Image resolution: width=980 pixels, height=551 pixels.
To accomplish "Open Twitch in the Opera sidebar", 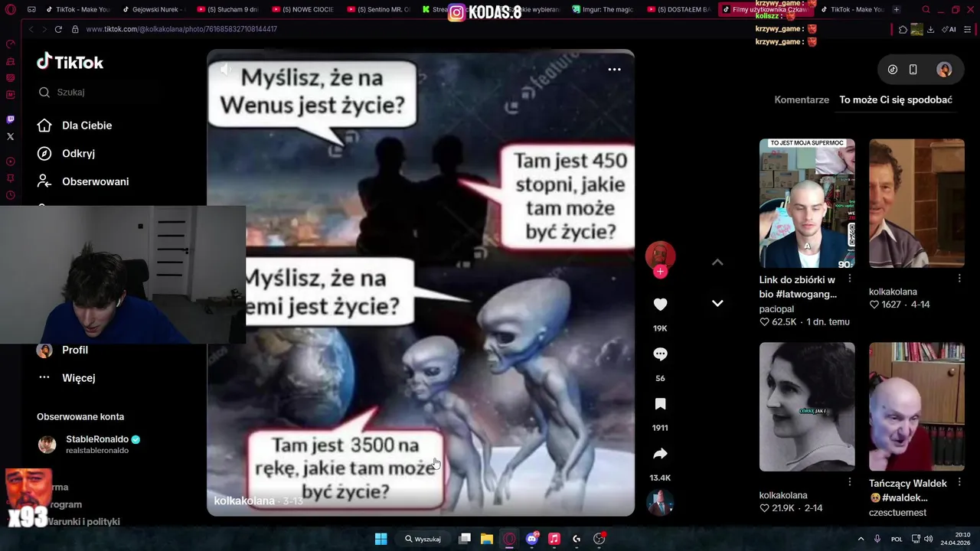I will [10, 119].
